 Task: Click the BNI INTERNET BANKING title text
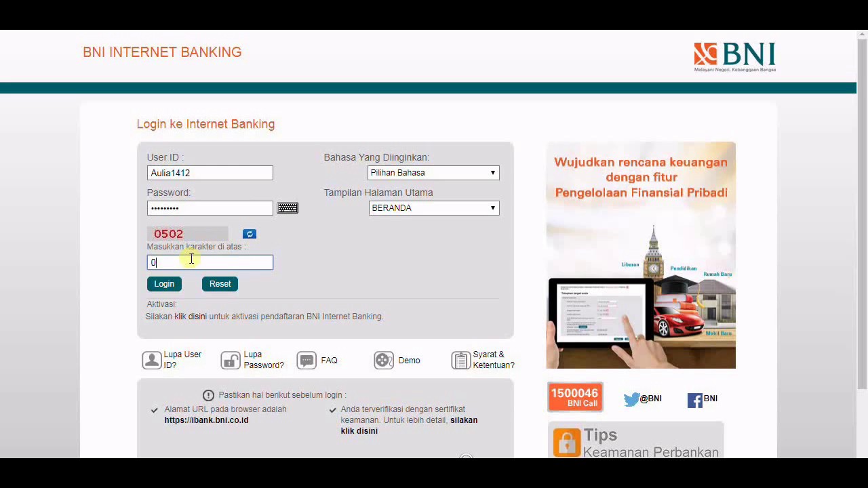tap(162, 52)
